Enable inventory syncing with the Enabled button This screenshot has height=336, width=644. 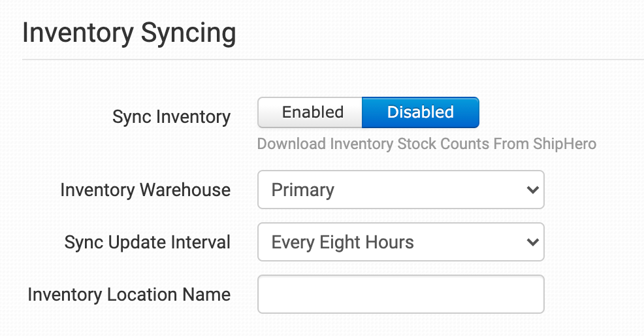[312, 112]
